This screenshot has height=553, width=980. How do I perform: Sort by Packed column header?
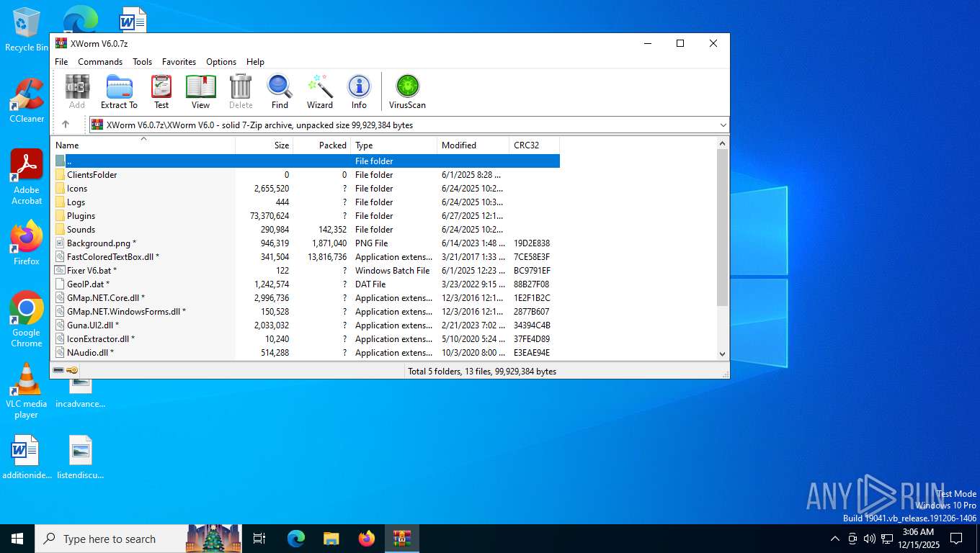(322, 145)
